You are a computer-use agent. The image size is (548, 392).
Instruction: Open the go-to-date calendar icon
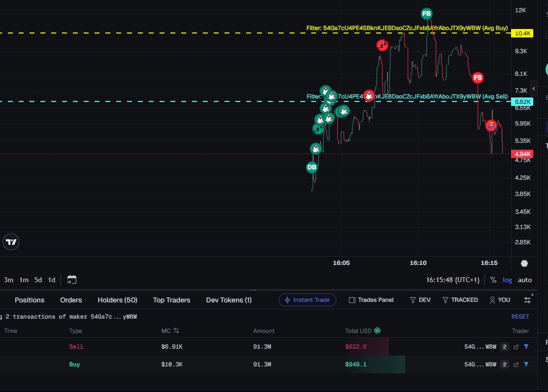pyautogui.click(x=72, y=280)
